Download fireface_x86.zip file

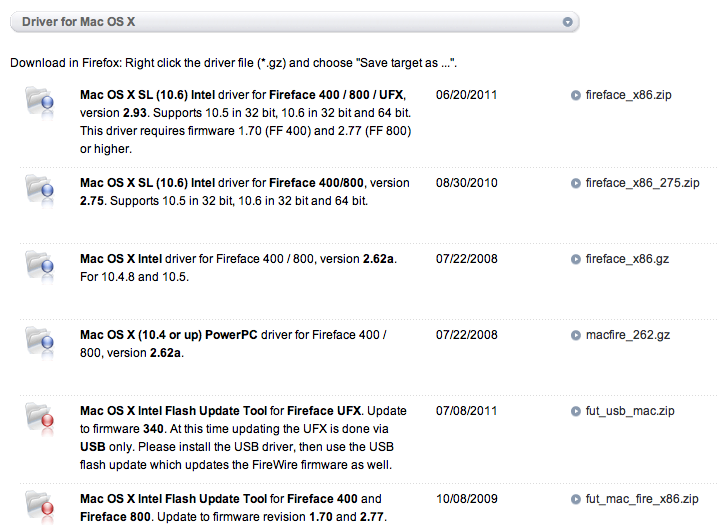click(x=628, y=96)
